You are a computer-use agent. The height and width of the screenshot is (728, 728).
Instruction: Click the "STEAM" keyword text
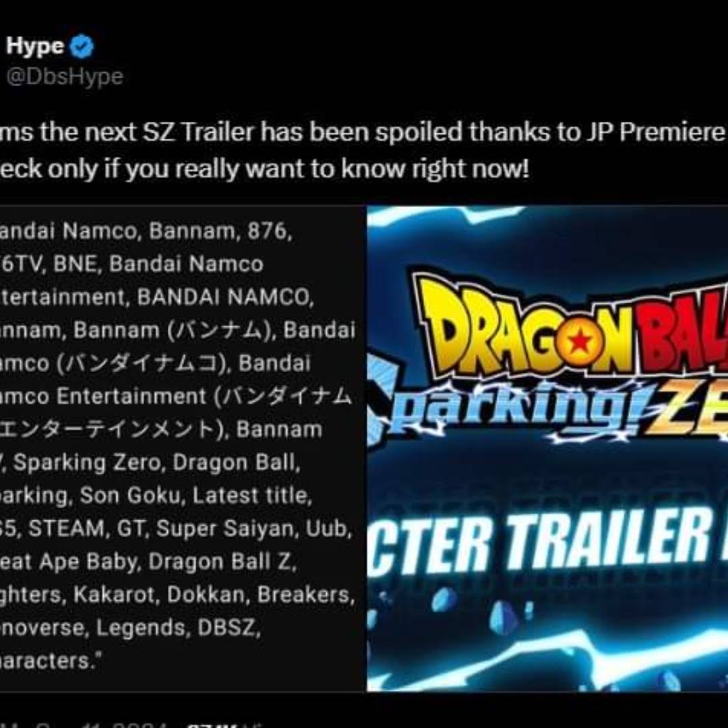[66, 529]
